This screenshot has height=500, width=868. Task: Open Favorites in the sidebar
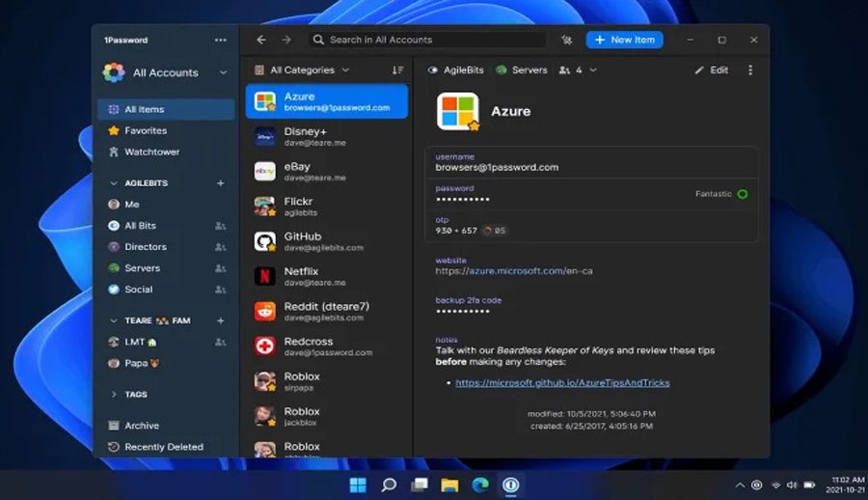tap(145, 130)
